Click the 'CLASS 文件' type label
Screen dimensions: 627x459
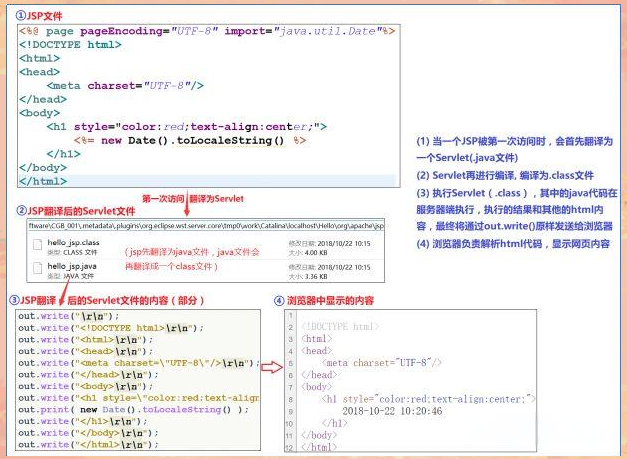[x=80, y=252]
